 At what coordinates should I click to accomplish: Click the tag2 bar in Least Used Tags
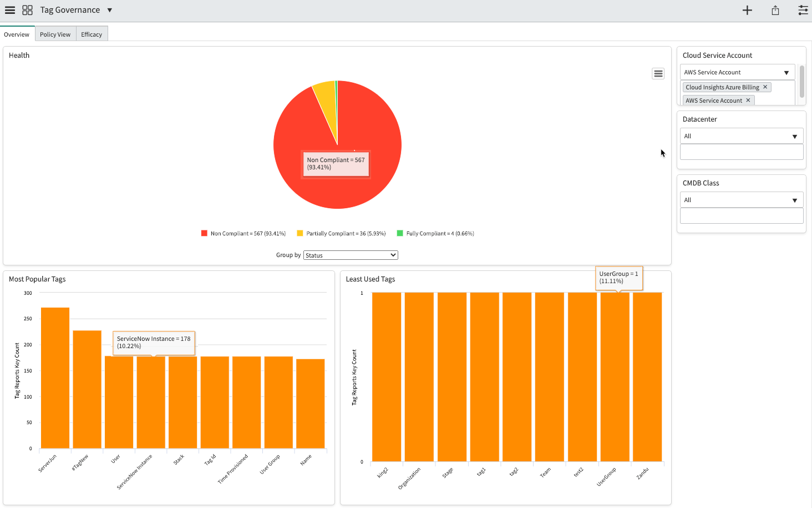coord(517,377)
